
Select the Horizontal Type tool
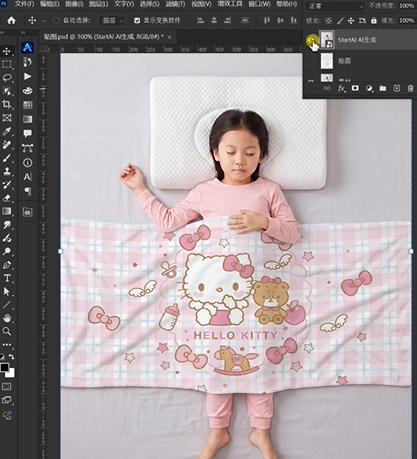(7, 278)
